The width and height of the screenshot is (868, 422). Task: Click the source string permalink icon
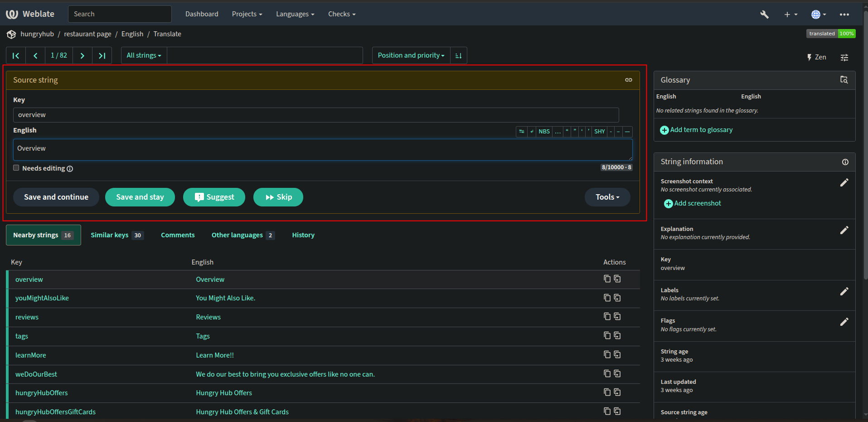pyautogui.click(x=628, y=80)
